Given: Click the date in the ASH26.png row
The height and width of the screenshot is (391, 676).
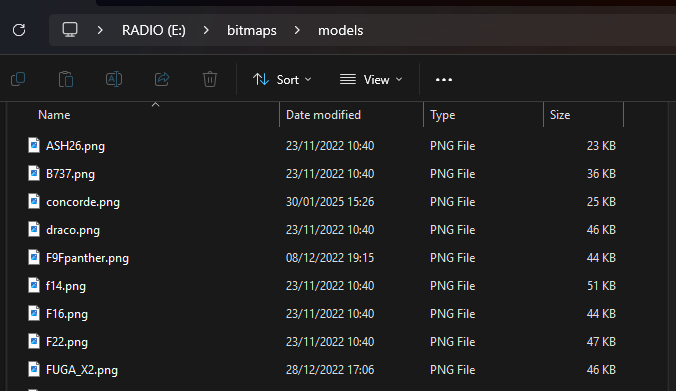Looking at the screenshot, I should [330, 146].
